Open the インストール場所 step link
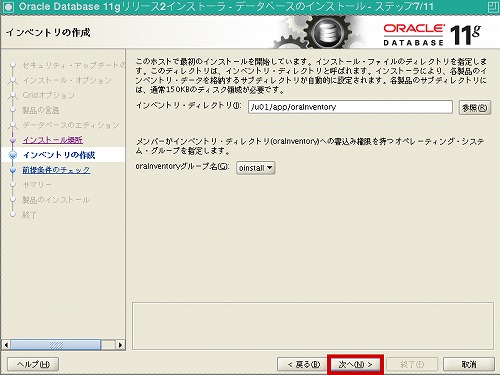The height and width of the screenshot is (375, 500). 53,140
